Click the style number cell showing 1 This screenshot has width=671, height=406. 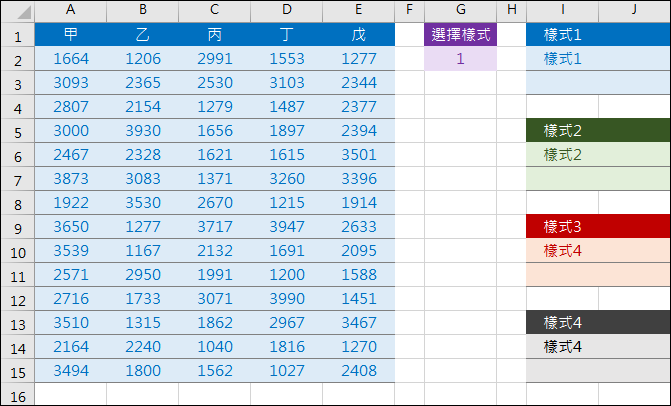(460, 59)
